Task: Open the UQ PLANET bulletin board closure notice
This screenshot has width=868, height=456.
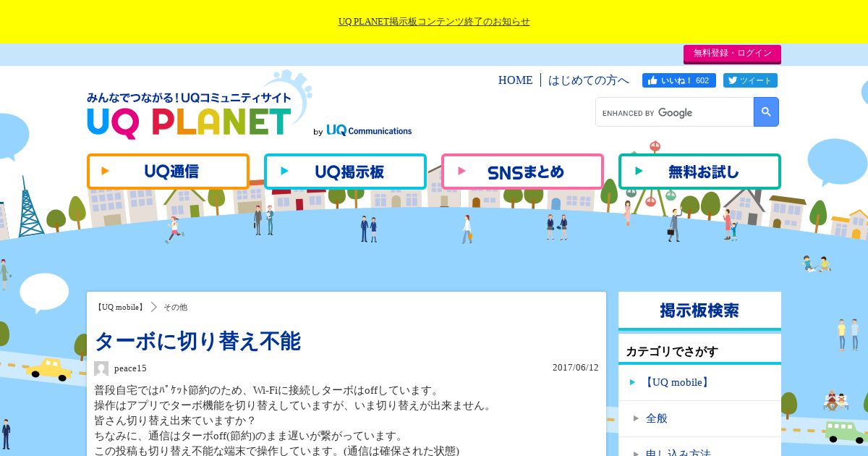Action: coord(434,22)
